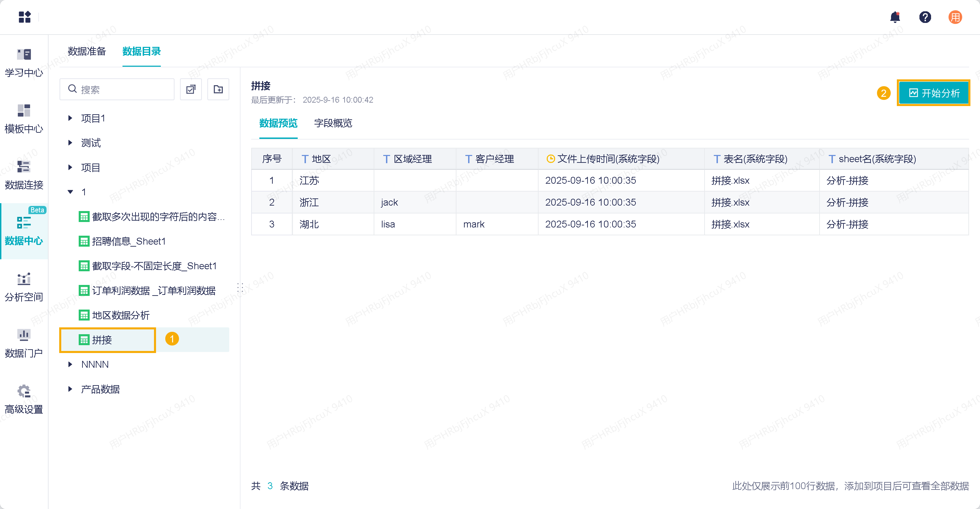This screenshot has height=509, width=980.
Task: Open 高级设置 gear icon
Action: click(24, 399)
